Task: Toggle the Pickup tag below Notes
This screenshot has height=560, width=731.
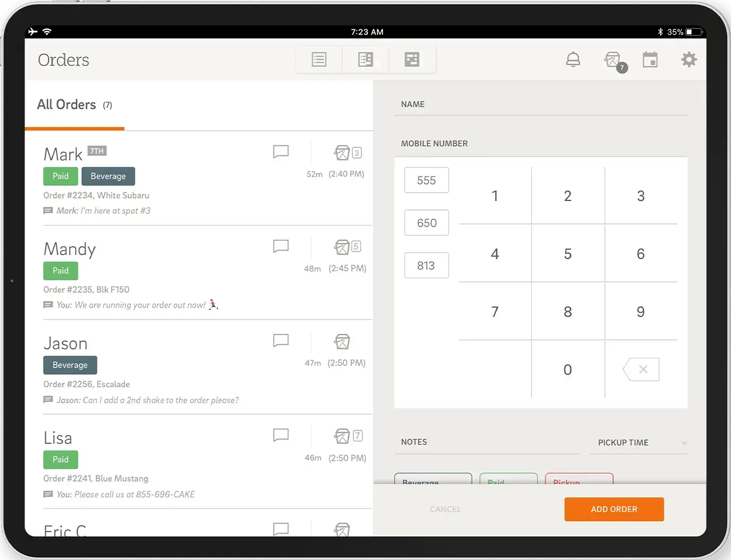Action: click(x=579, y=479)
